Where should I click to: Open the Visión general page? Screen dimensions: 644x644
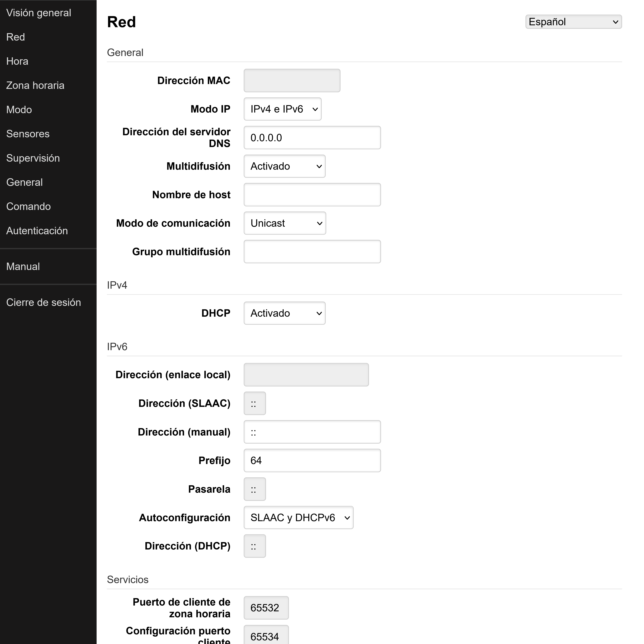(x=39, y=13)
